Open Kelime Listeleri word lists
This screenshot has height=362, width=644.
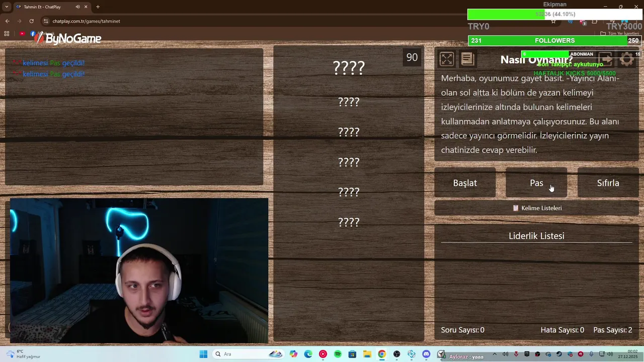[536, 208]
